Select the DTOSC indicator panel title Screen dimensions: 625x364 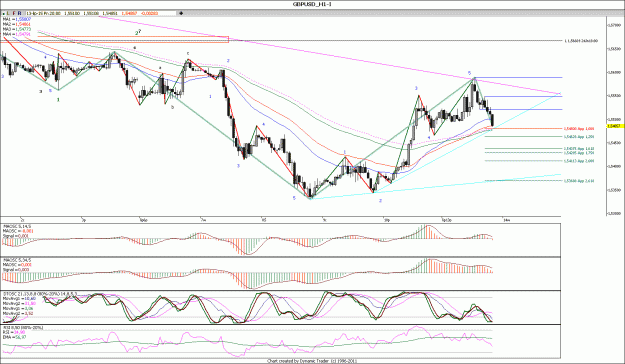[x=40, y=294]
